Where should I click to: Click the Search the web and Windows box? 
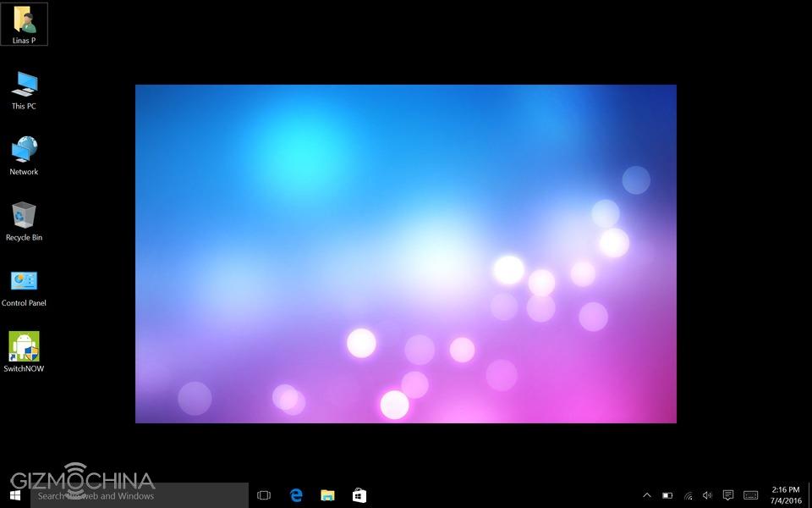click(140, 495)
